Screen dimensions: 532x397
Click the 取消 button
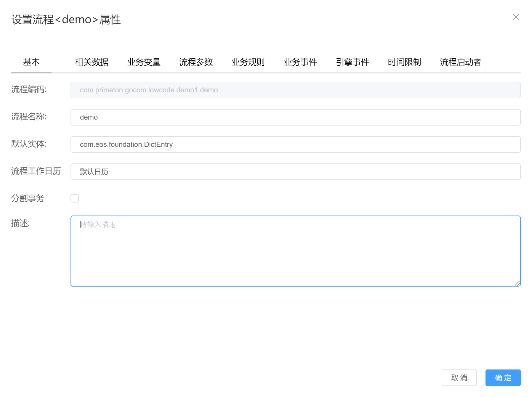point(459,378)
